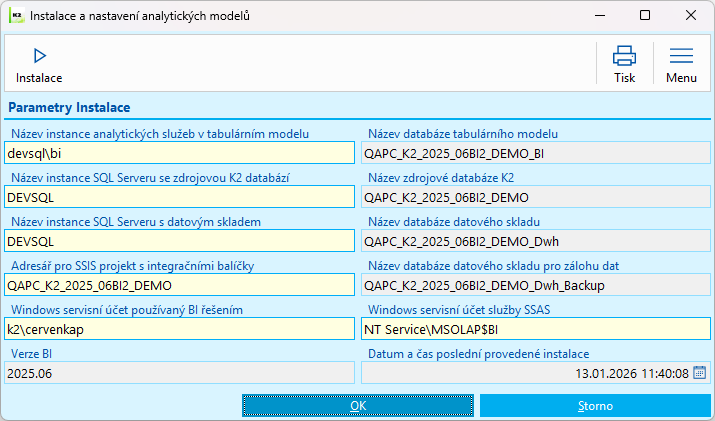The width and height of the screenshot is (715, 421).
Task: Cancel with the Storno button
Action: tap(595, 405)
